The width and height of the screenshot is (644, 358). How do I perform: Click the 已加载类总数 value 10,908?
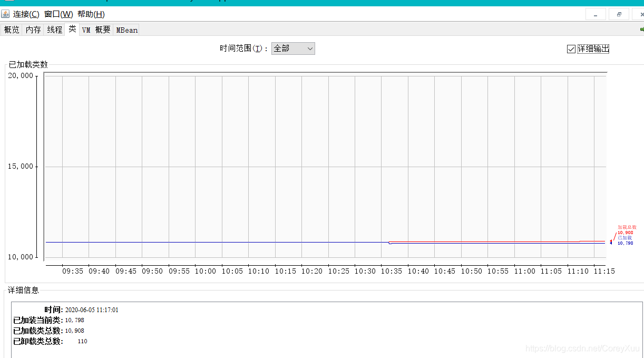pos(74,331)
